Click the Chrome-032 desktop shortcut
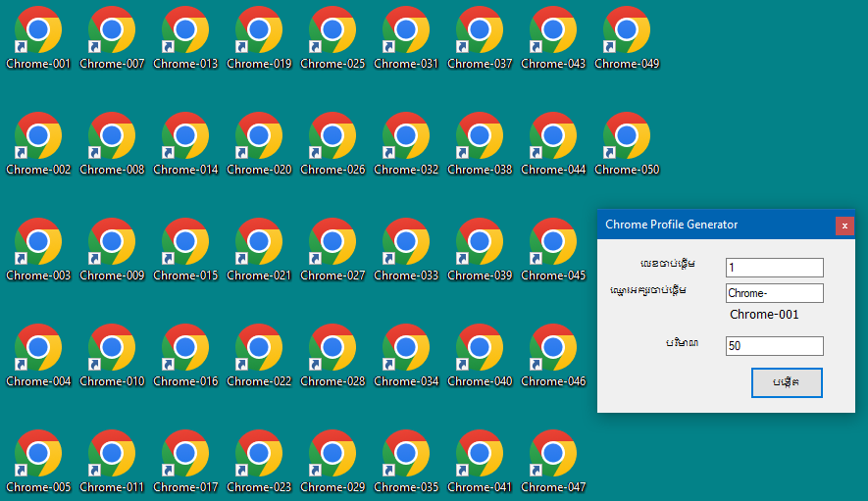Image resolution: width=868 pixels, height=501 pixels. (x=406, y=143)
